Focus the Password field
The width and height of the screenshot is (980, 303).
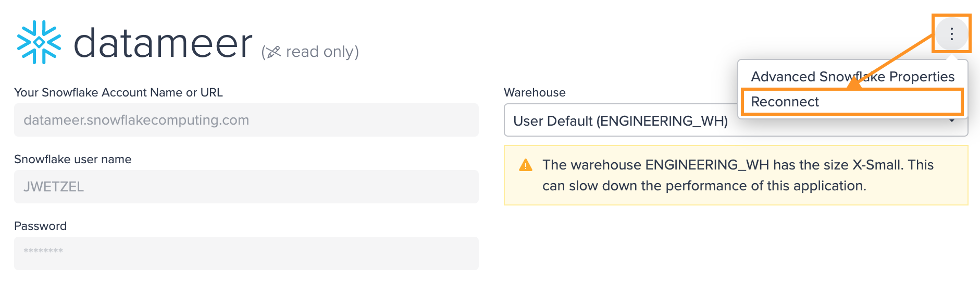(246, 253)
